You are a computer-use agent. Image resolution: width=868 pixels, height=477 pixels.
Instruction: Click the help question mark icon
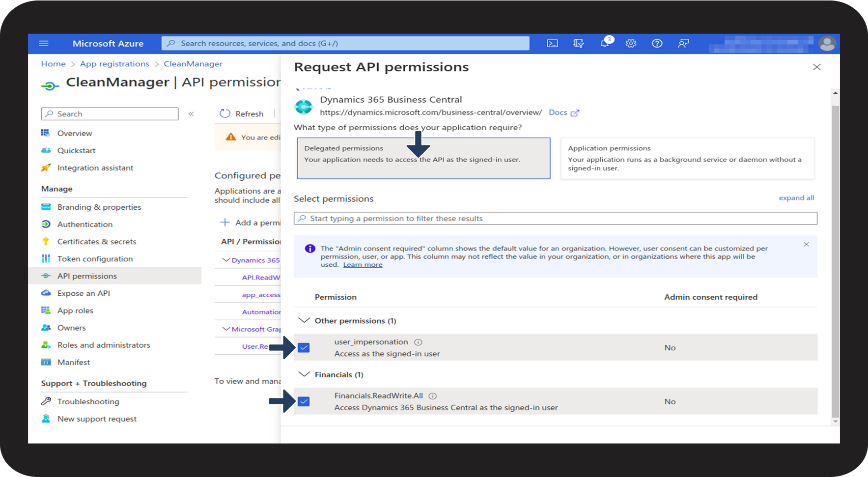[657, 44]
